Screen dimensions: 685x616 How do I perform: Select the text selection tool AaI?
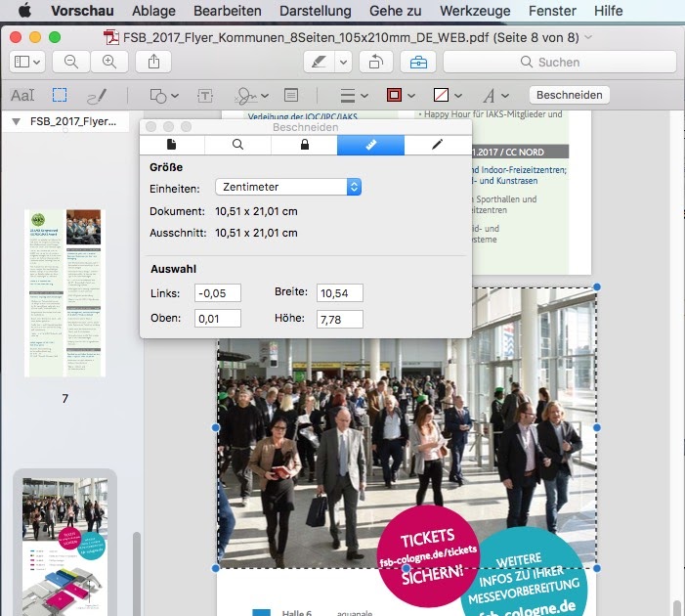click(22, 95)
